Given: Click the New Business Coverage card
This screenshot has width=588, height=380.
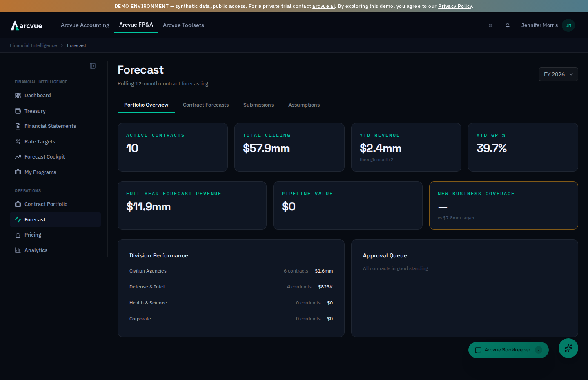Looking at the screenshot, I should pos(503,206).
